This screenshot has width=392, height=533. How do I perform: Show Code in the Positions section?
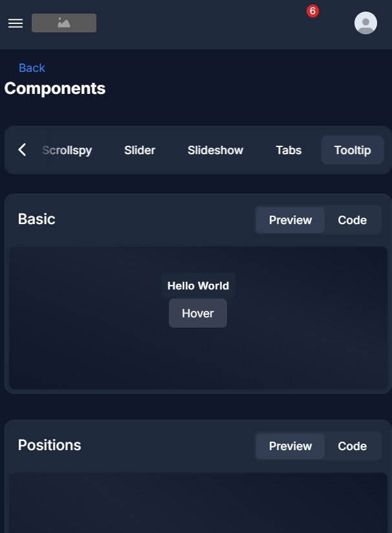coord(352,446)
